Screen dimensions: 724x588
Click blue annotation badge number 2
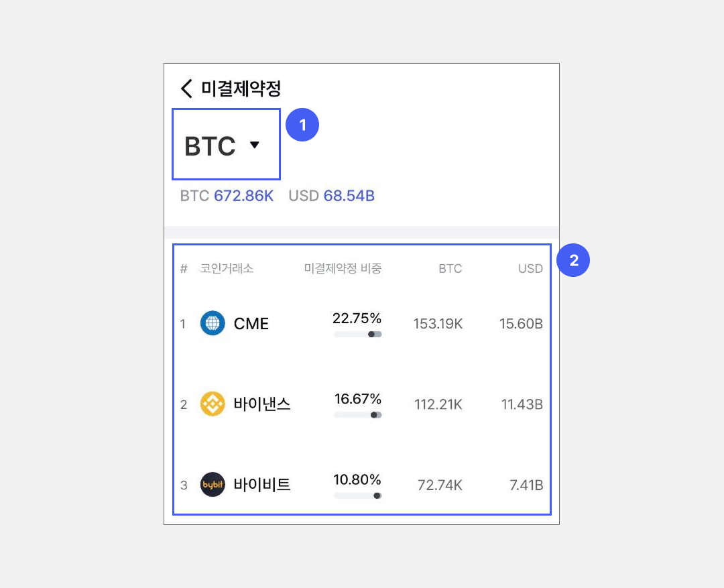[x=573, y=261]
